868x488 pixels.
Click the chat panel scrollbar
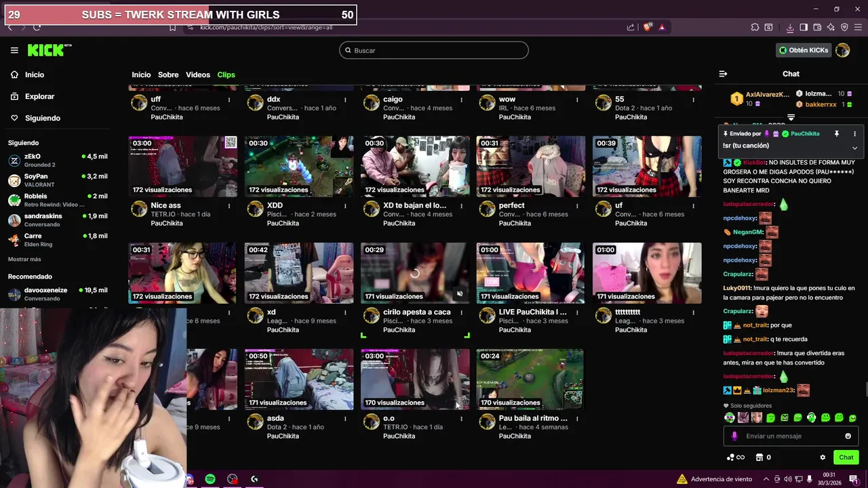[866, 390]
